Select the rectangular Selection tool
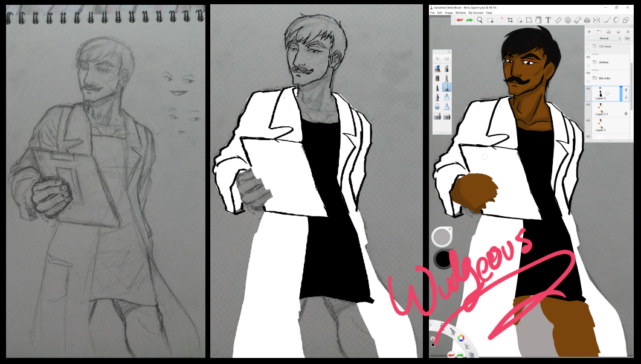641x364 pixels. coord(491,20)
